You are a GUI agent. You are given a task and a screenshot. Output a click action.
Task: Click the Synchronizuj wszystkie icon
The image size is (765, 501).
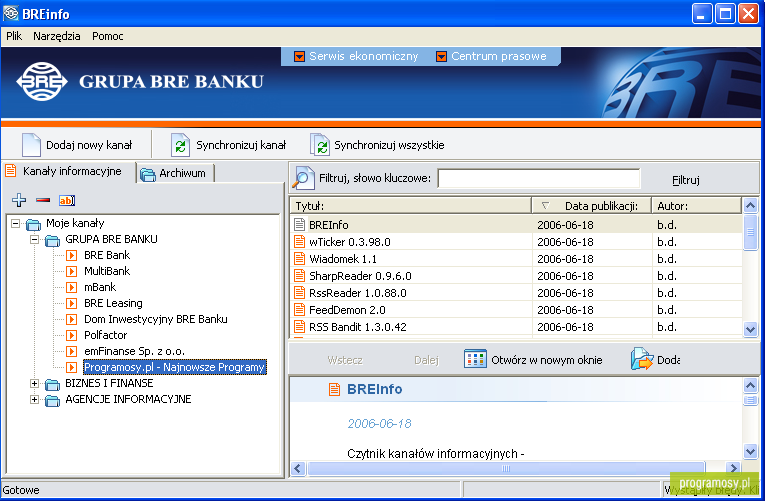pos(320,145)
